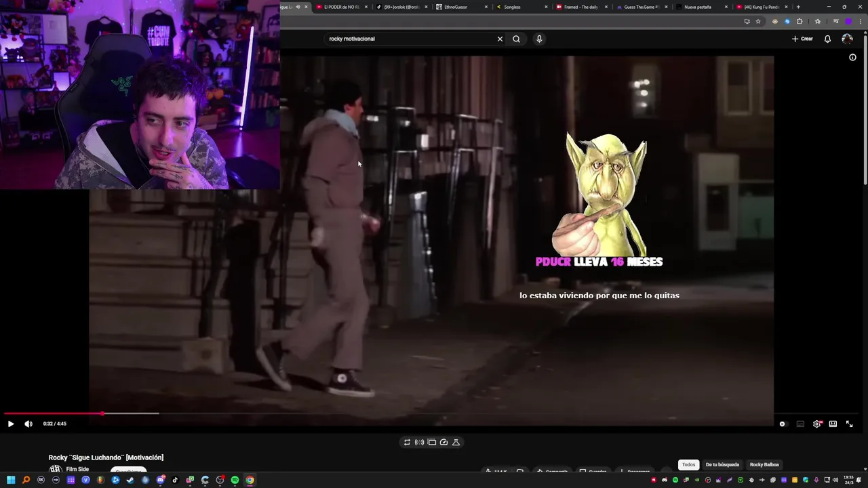Switch to 'Framed - The daily' tab
868x488 pixels.
pyautogui.click(x=580, y=7)
